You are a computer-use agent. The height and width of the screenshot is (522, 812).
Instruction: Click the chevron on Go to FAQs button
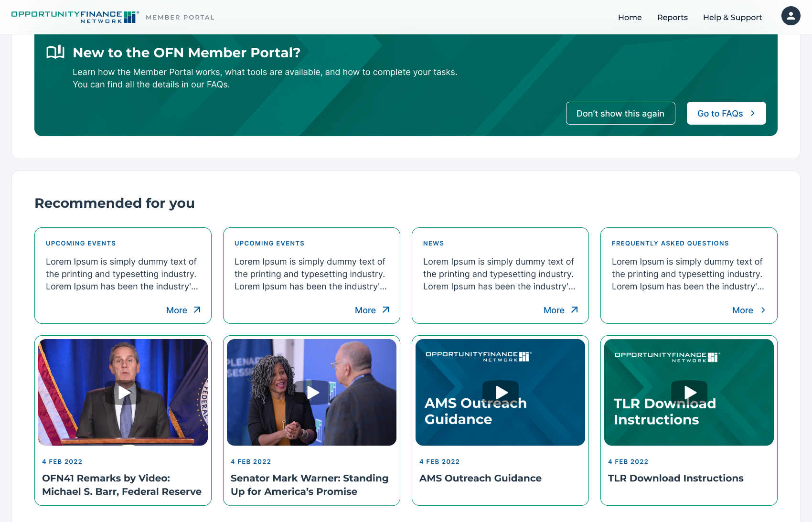click(x=752, y=113)
